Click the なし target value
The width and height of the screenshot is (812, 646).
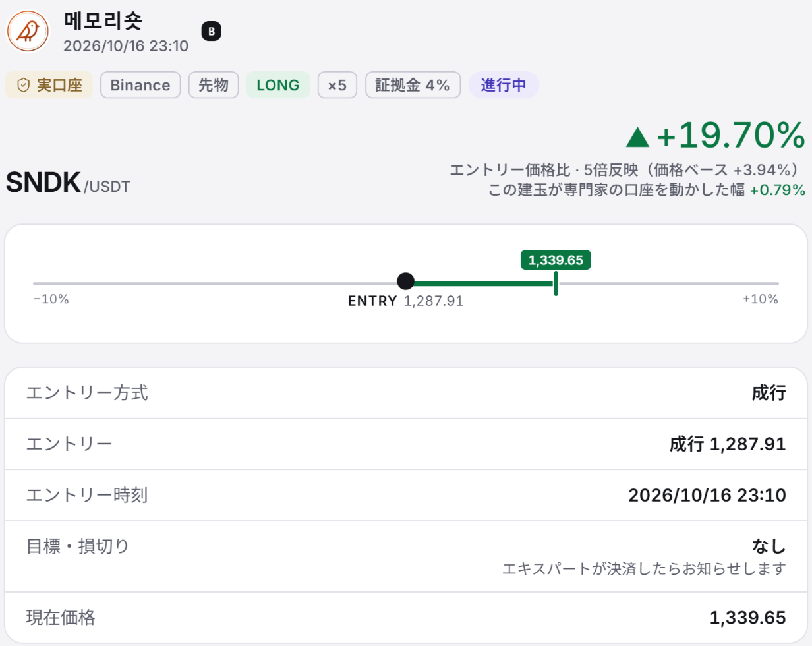pyautogui.click(x=768, y=546)
